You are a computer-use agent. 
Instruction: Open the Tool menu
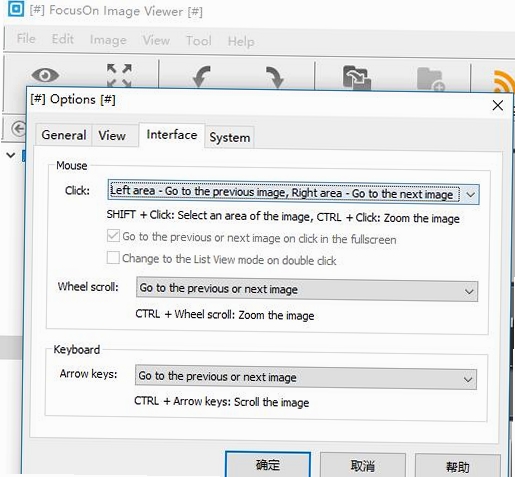click(x=199, y=41)
